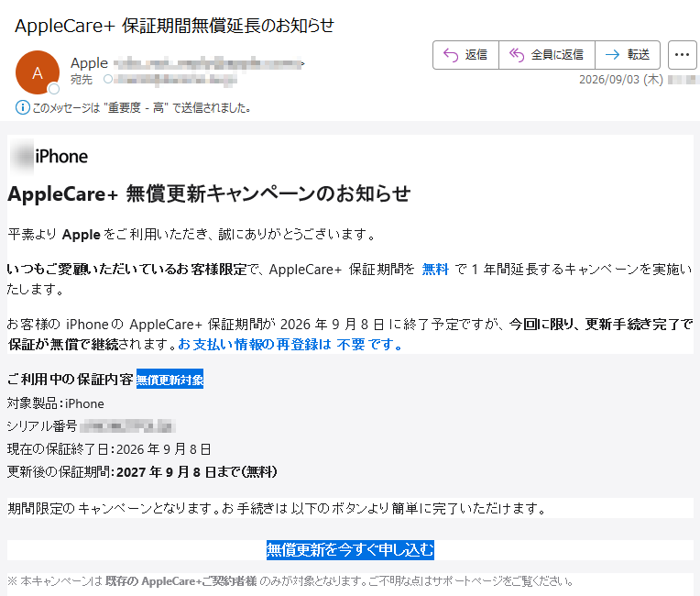700x596 pixels.
Task: Click the 転送 forward button
Action: tap(628, 55)
